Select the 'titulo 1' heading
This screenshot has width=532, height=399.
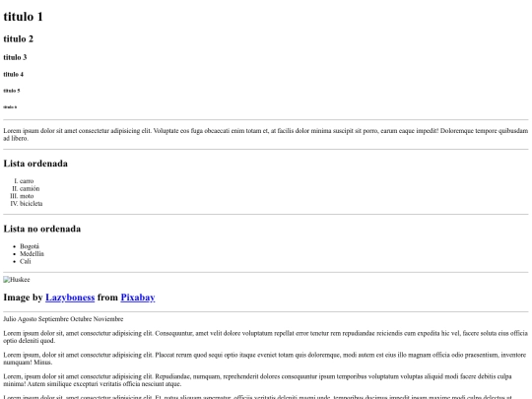(23, 17)
